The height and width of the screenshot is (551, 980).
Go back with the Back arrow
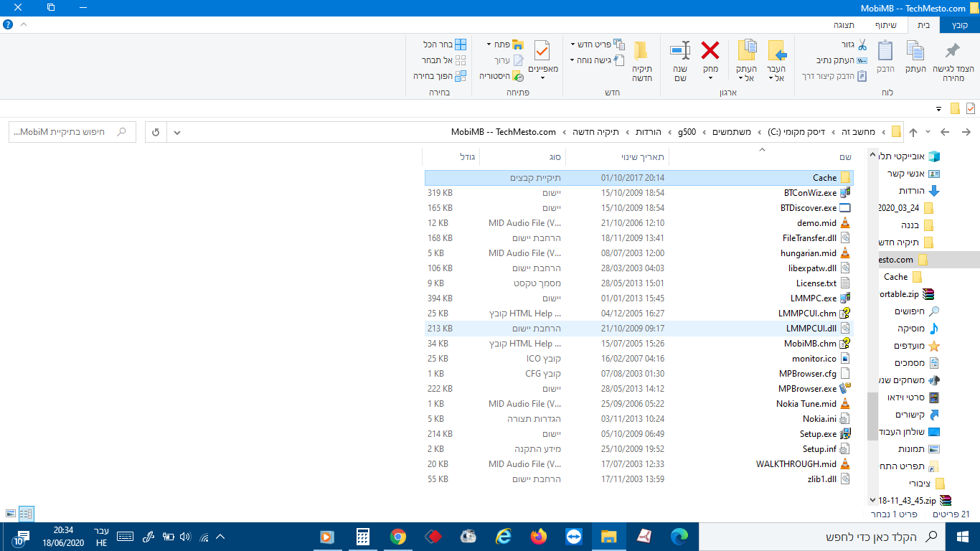[x=966, y=132]
